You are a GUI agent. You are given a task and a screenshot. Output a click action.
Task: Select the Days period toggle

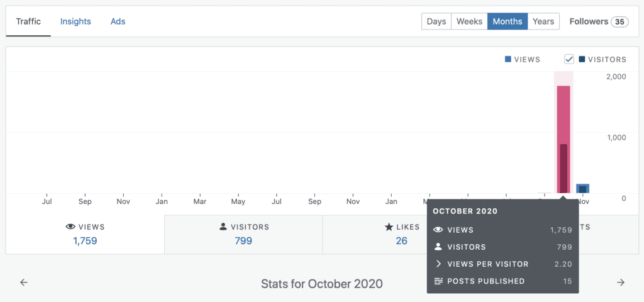tap(436, 21)
